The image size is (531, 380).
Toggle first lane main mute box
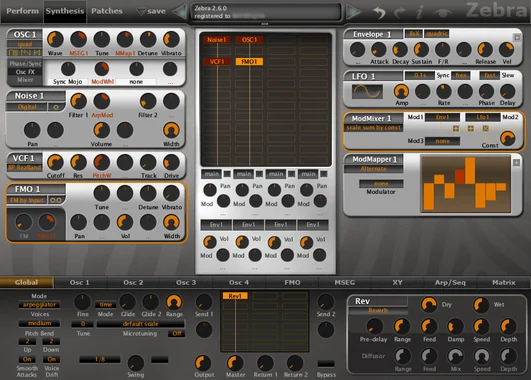[x=227, y=174]
